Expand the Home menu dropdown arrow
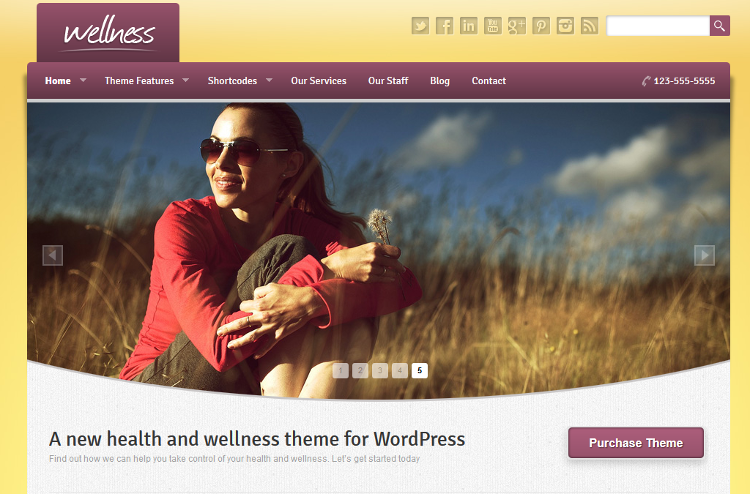This screenshot has width=750, height=494. [83, 80]
